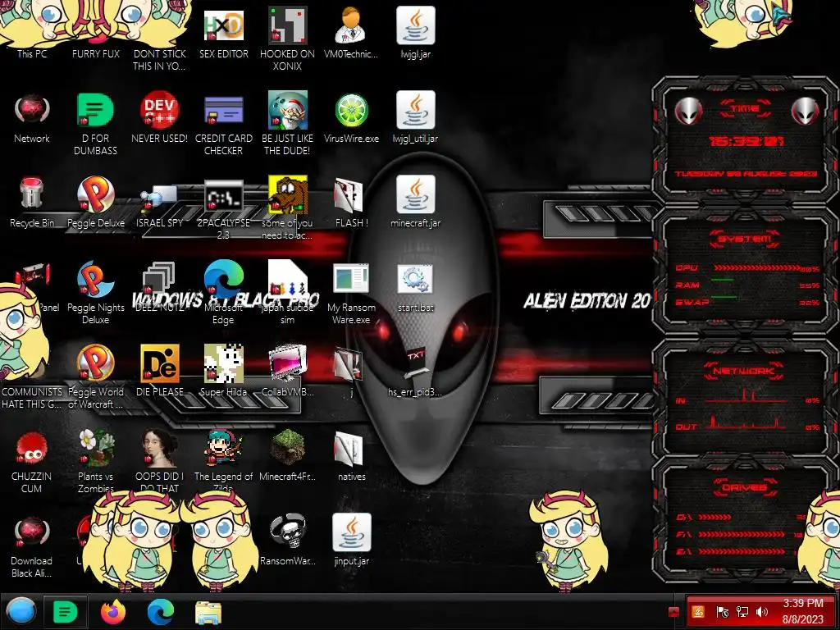This screenshot has width=840, height=630.
Task: Select the DIE PLEASE icon
Action: 159,371
